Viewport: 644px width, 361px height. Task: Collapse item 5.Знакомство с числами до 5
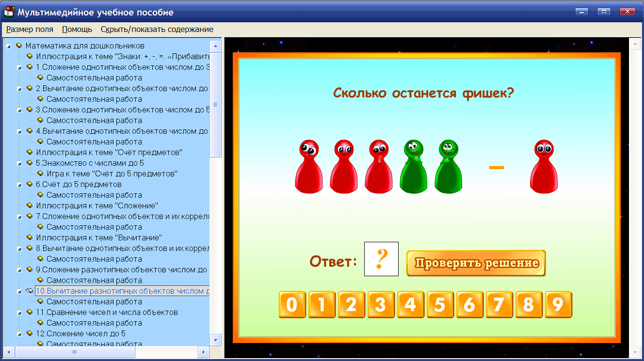coord(19,163)
